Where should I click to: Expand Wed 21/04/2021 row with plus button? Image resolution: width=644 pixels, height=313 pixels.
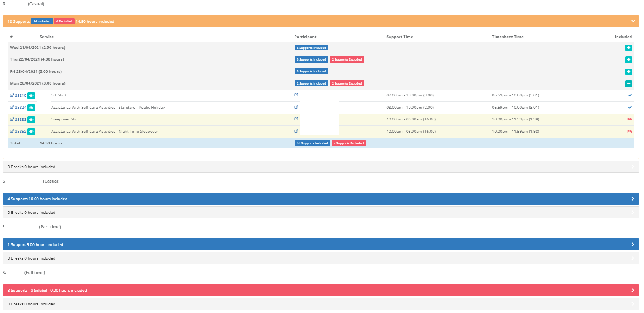pos(629,48)
